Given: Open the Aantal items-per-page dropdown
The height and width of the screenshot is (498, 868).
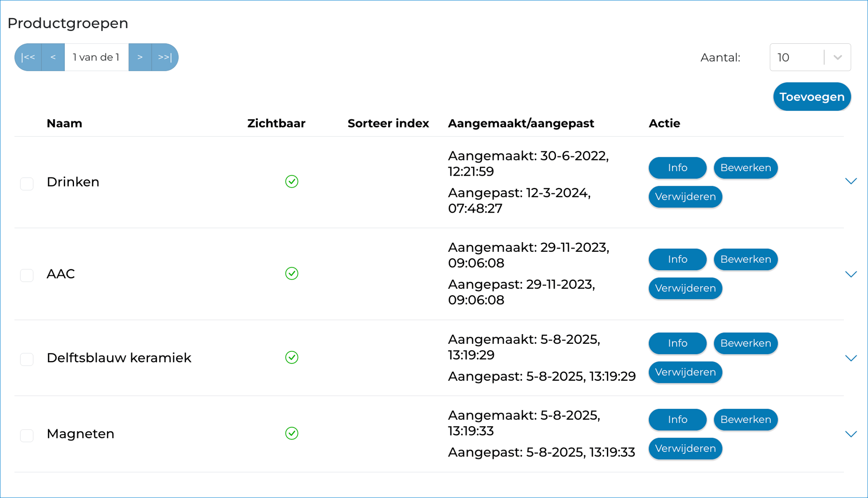Looking at the screenshot, I should tap(810, 57).
